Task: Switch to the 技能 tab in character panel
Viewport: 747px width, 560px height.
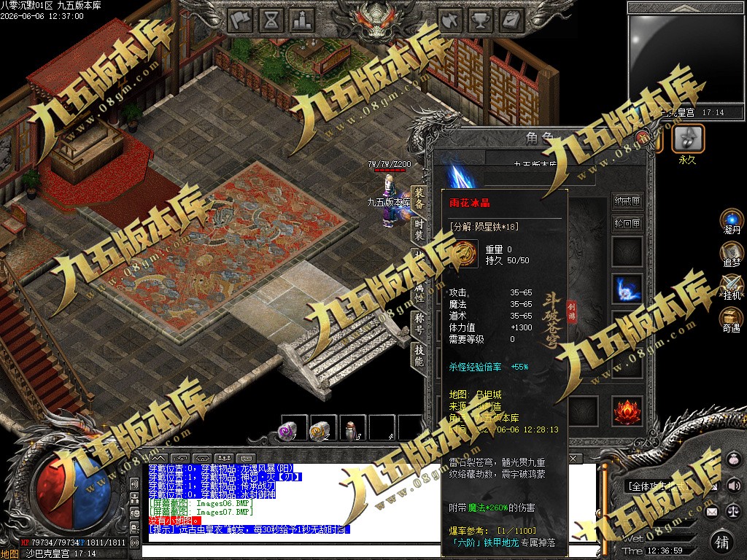Action: pos(419,356)
